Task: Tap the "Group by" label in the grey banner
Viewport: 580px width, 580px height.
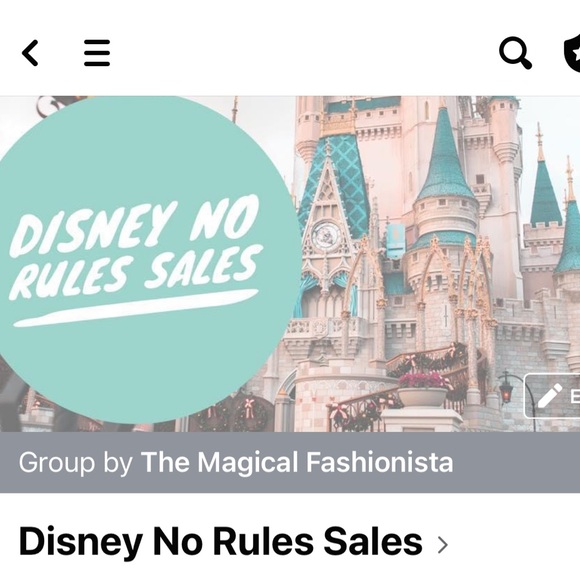Action: [x=75, y=462]
